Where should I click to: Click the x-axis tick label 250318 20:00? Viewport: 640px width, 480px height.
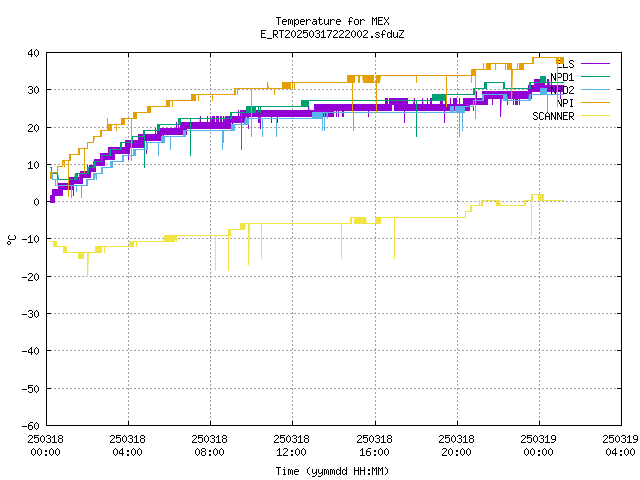[456, 446]
